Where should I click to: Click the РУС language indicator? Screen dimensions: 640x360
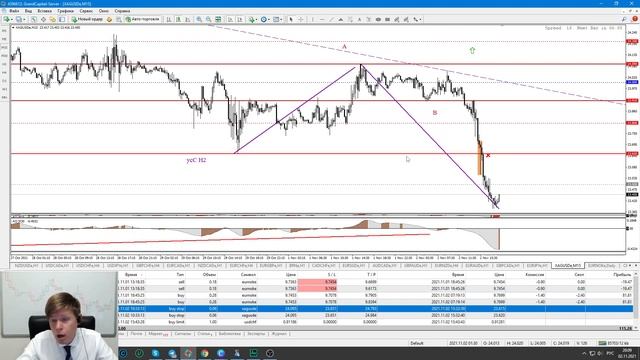coord(610,353)
